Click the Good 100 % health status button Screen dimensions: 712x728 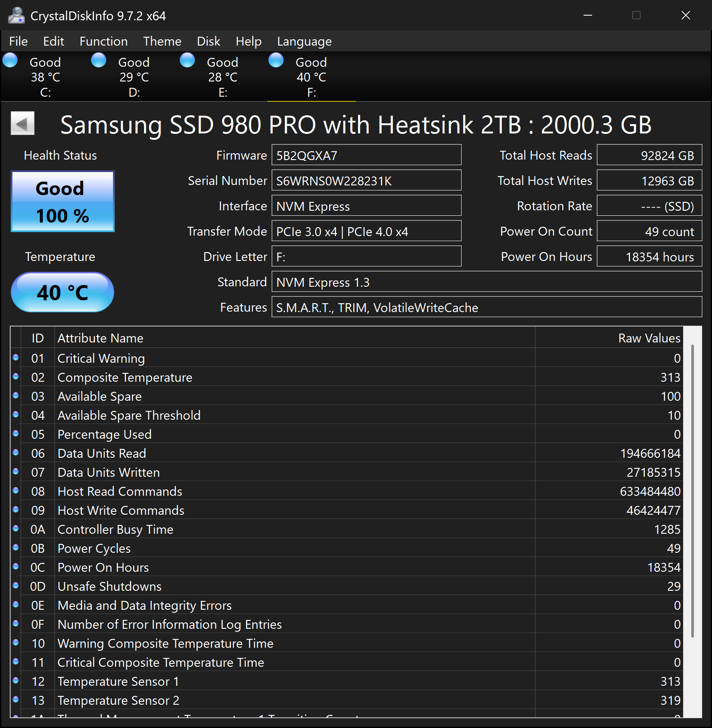click(x=63, y=201)
